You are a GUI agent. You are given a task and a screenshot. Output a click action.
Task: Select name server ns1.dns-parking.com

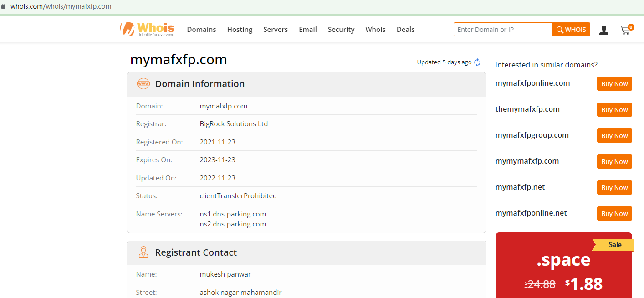233,214
